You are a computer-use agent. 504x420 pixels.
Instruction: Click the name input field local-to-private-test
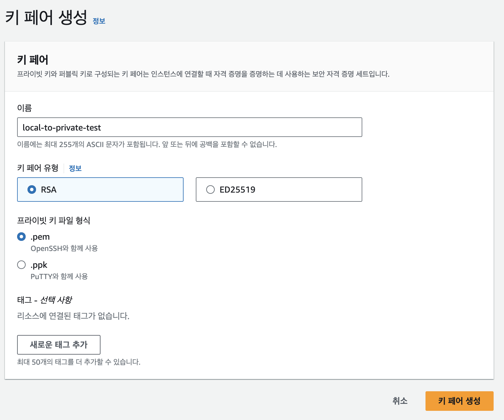tap(189, 127)
